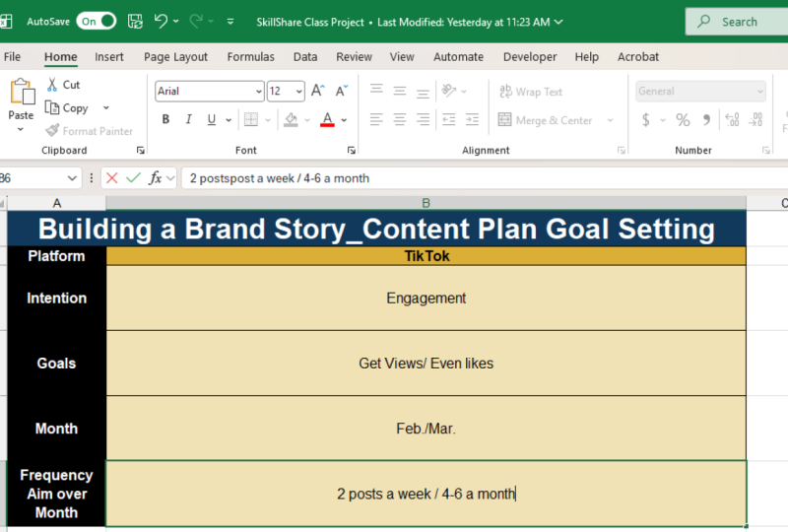
Task: Open the Copy options dropdown arrow
Action: tap(106, 107)
